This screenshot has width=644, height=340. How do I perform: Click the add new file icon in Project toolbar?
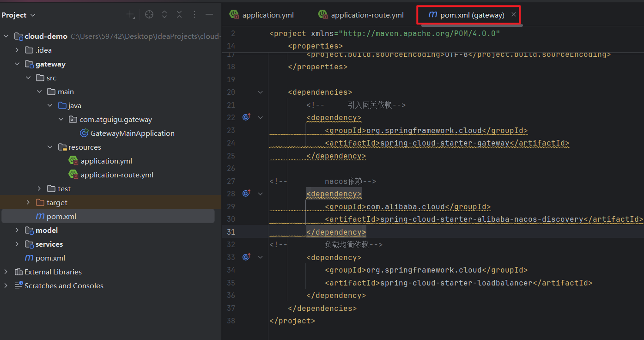(x=131, y=15)
